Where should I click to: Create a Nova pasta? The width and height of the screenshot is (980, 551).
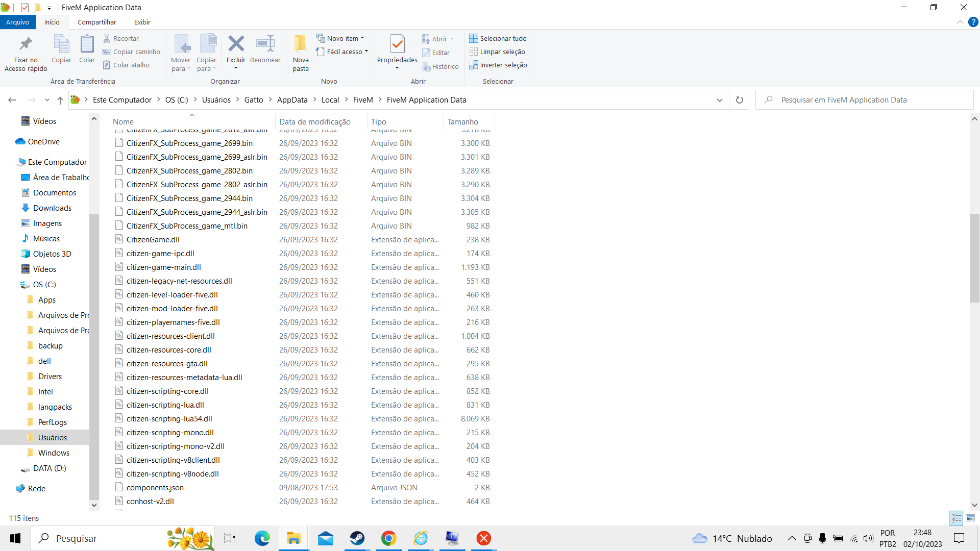(301, 53)
